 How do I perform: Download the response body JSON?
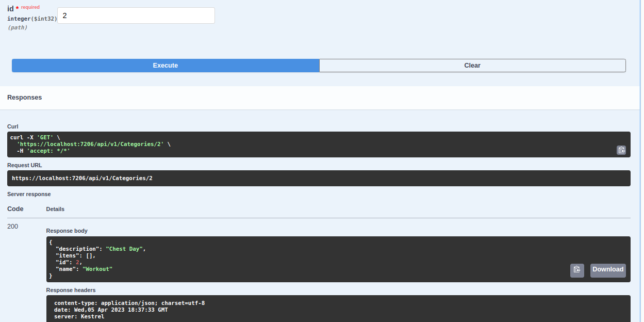pyautogui.click(x=608, y=270)
